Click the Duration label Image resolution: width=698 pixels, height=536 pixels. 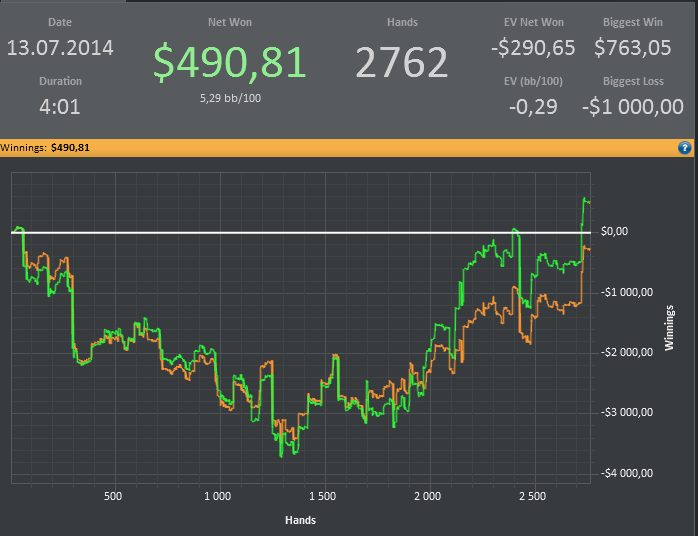(x=60, y=81)
